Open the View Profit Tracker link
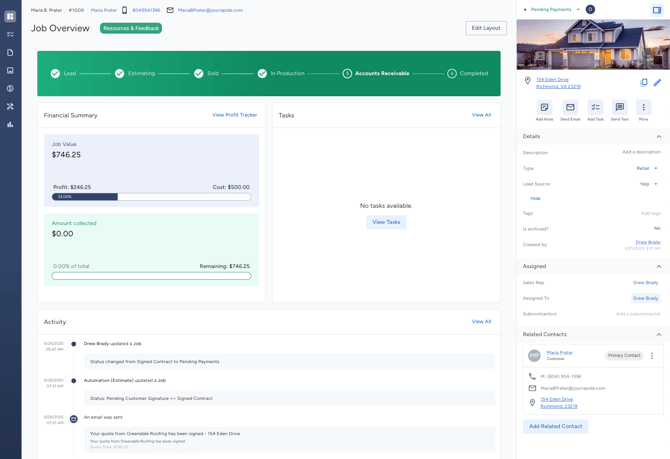The height and width of the screenshot is (459, 670). pos(234,115)
